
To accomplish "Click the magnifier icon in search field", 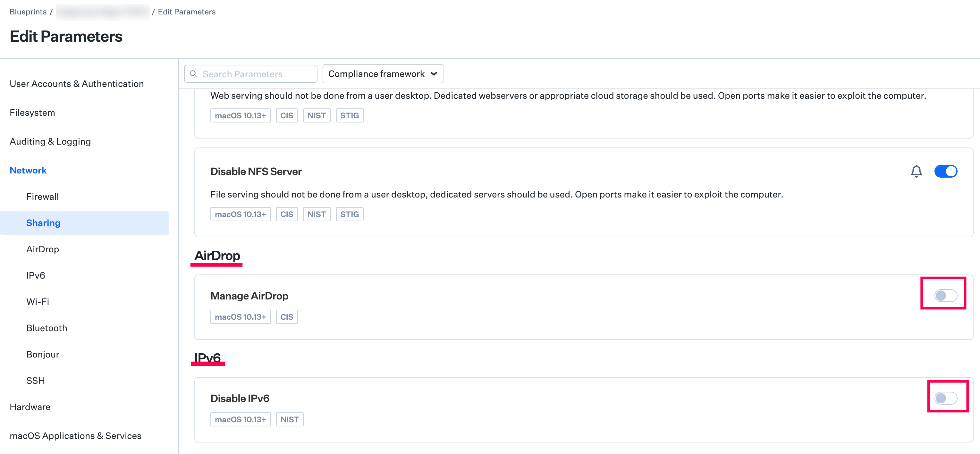I will coord(193,74).
